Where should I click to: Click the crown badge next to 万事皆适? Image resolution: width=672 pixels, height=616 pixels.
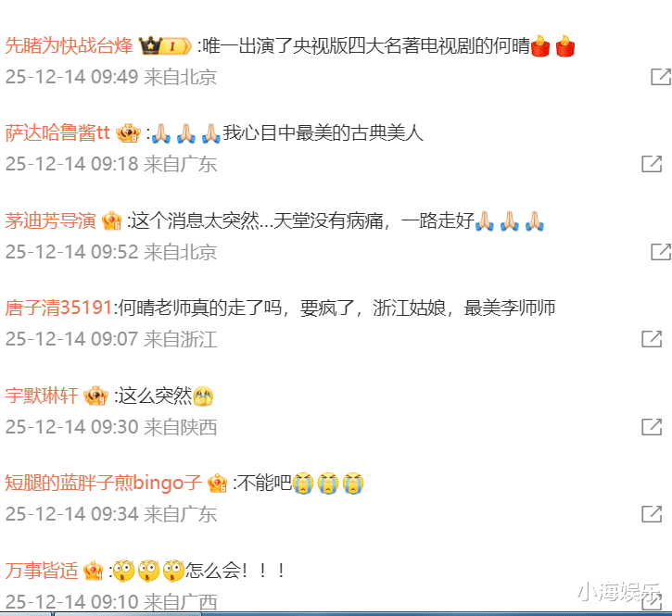[x=93, y=571]
